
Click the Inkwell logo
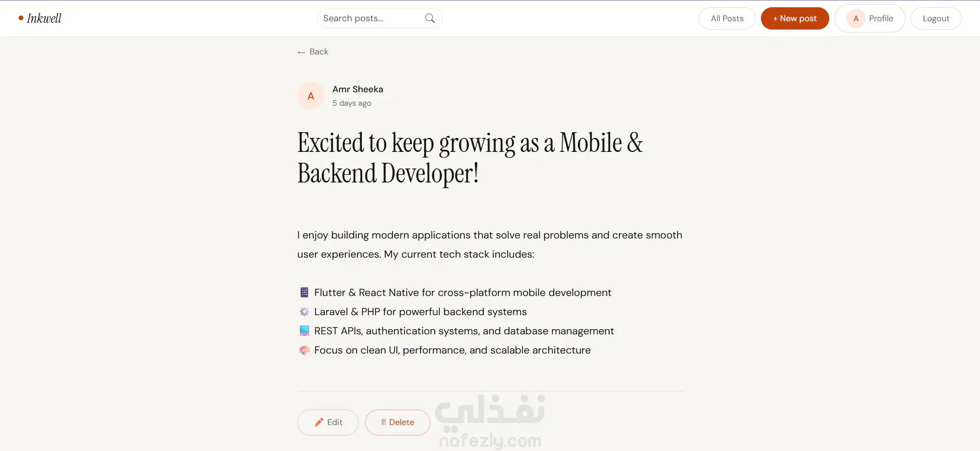point(40,18)
